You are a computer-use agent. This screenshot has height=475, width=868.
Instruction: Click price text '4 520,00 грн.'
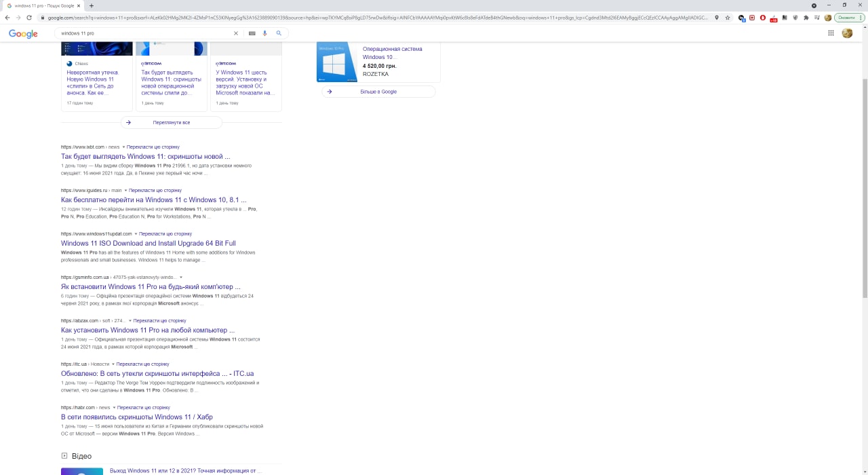(380, 66)
